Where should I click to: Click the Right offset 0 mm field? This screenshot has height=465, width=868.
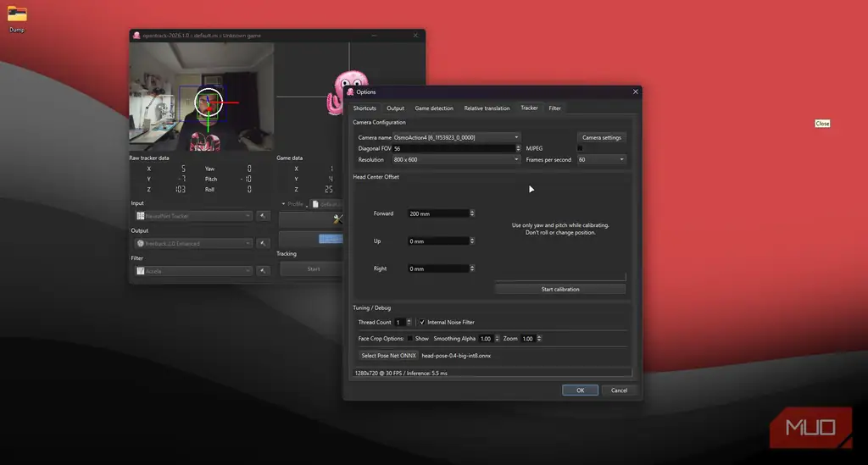pyautogui.click(x=438, y=268)
